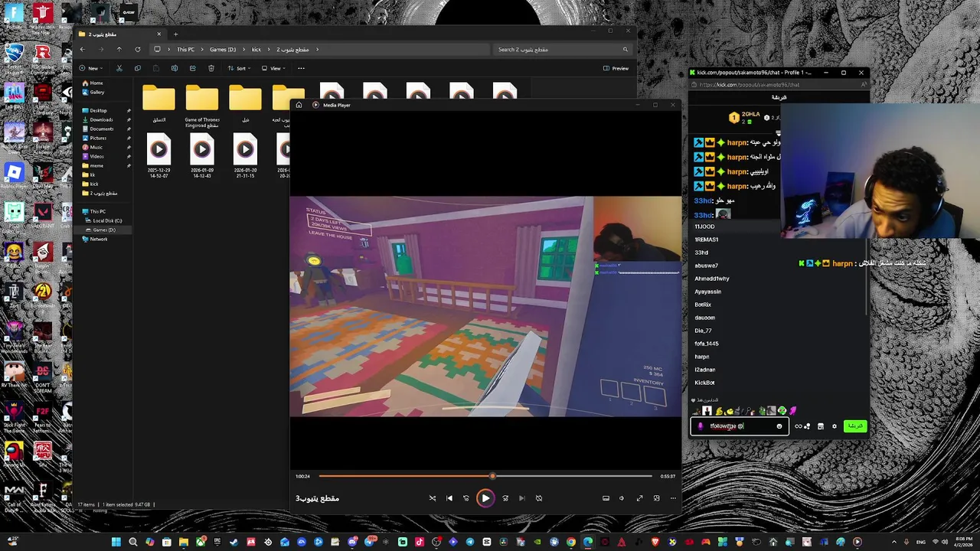The image size is (980, 551).
Task: Toggle shuffle in Media Player
Action: coord(433,498)
